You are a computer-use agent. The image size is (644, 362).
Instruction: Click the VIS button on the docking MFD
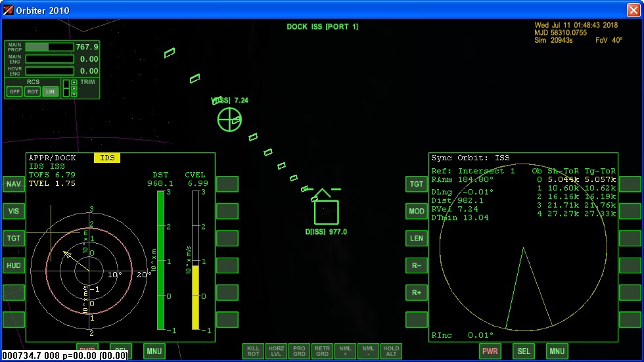pos(14,212)
